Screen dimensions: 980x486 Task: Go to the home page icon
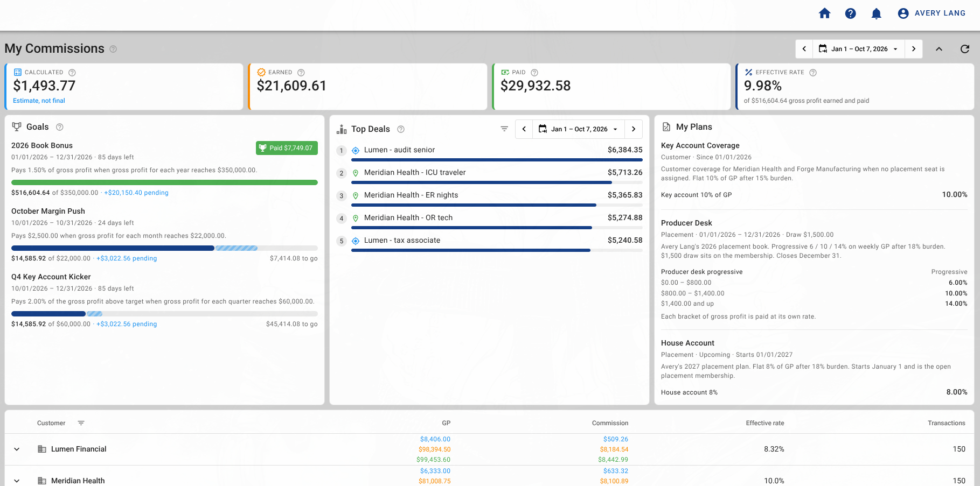824,13
